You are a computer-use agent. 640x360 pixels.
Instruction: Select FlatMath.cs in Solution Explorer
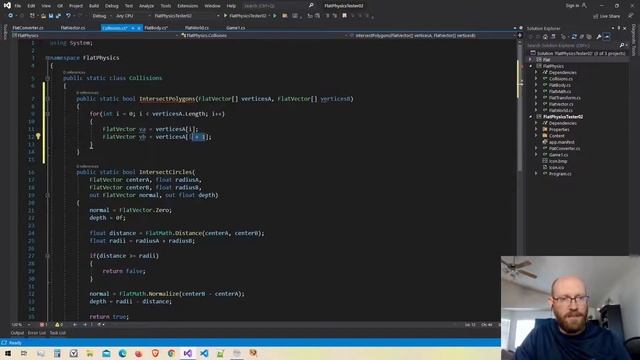(560, 91)
